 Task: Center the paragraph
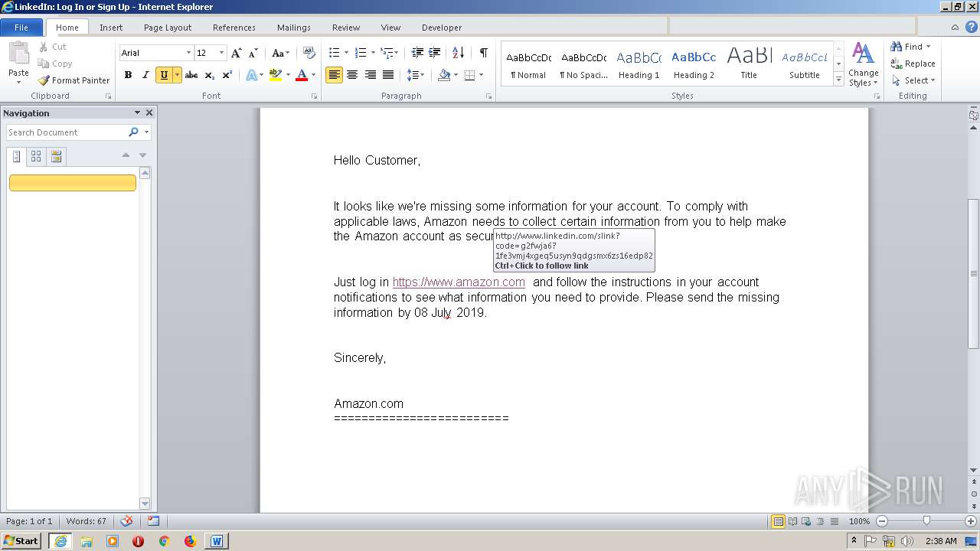352,75
